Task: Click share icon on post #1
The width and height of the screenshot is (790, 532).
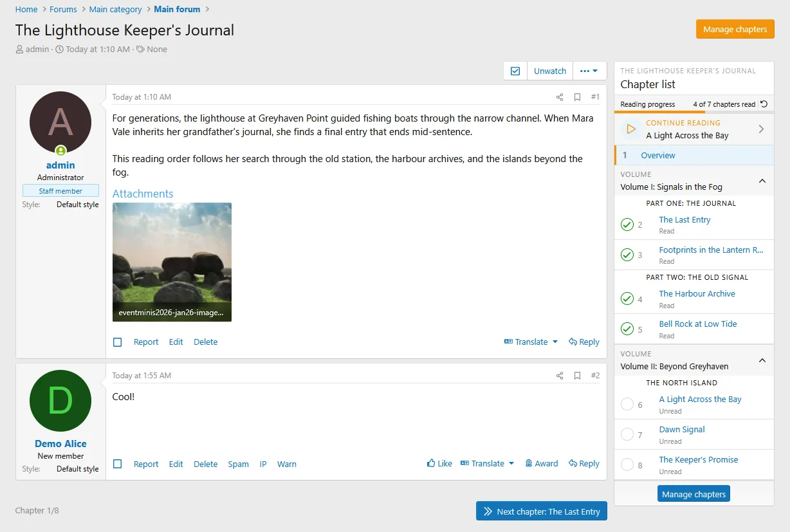Action: (x=560, y=97)
